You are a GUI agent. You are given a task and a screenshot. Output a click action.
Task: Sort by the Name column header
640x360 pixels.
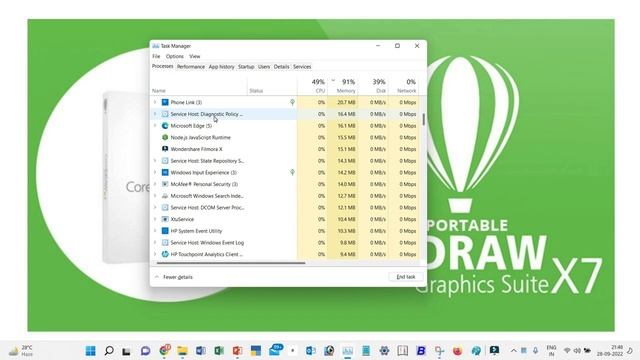[x=199, y=86]
